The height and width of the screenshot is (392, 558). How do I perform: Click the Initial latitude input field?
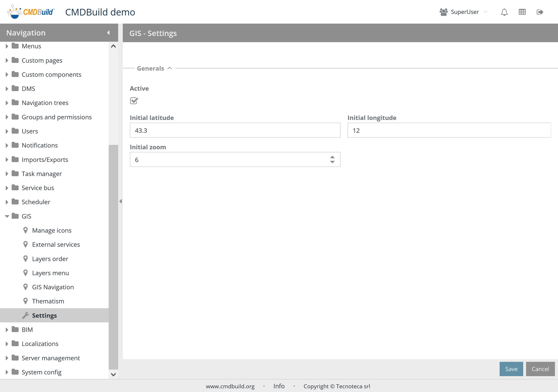235,130
